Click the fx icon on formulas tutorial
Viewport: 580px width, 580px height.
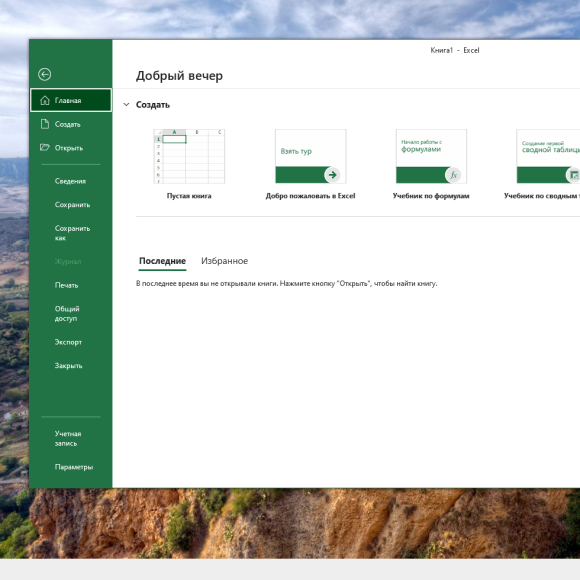click(453, 175)
